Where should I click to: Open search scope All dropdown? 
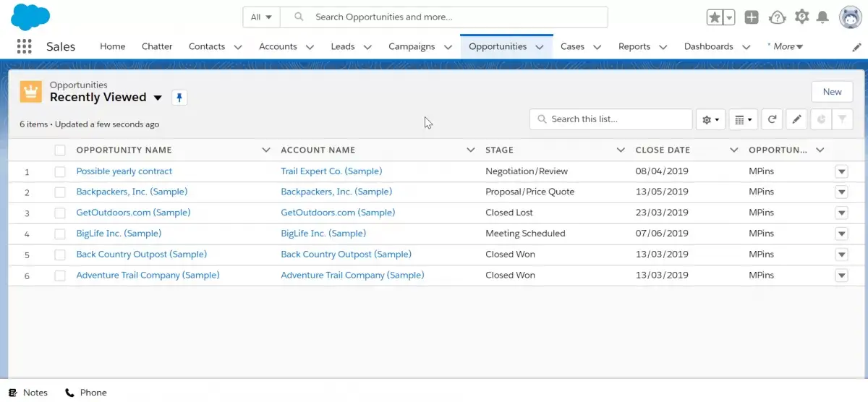pos(261,17)
